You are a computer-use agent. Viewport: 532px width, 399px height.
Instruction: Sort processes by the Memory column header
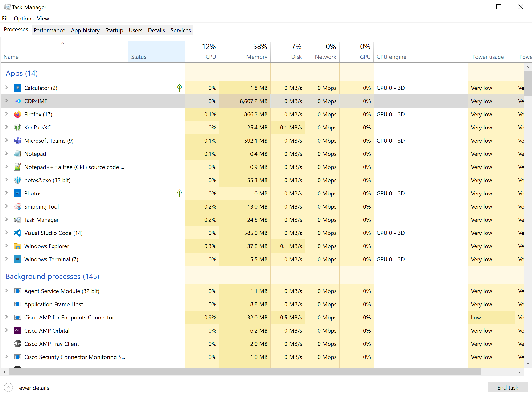(x=256, y=52)
